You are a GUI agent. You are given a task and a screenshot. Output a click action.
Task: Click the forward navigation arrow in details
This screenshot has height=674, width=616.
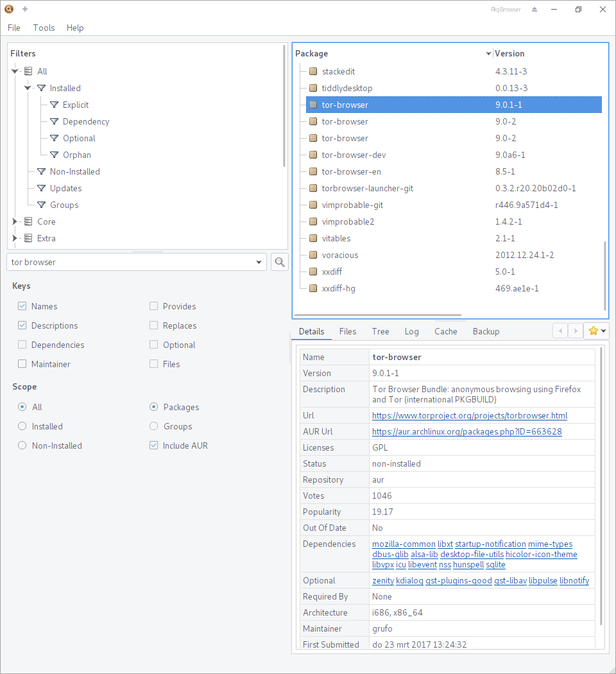point(575,331)
